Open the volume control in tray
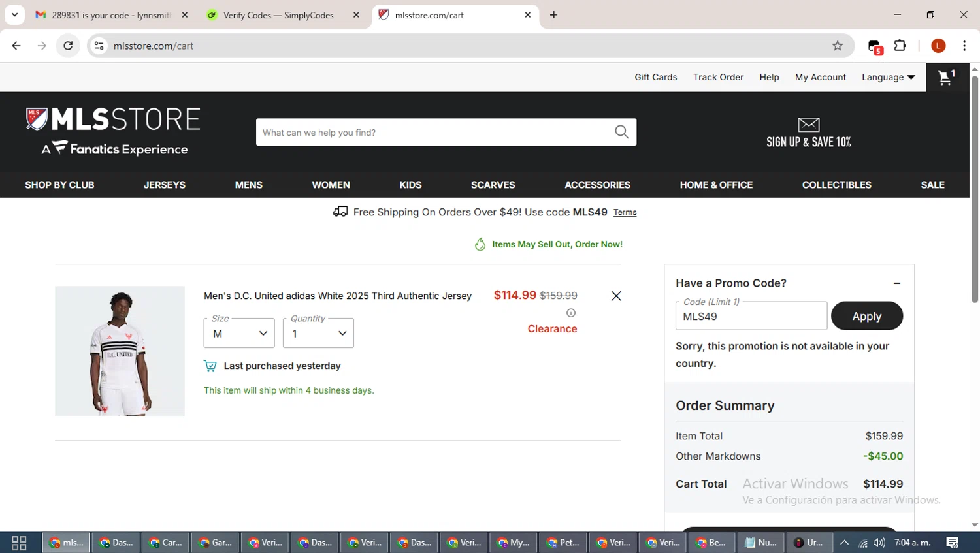980x553 pixels. [x=879, y=543]
